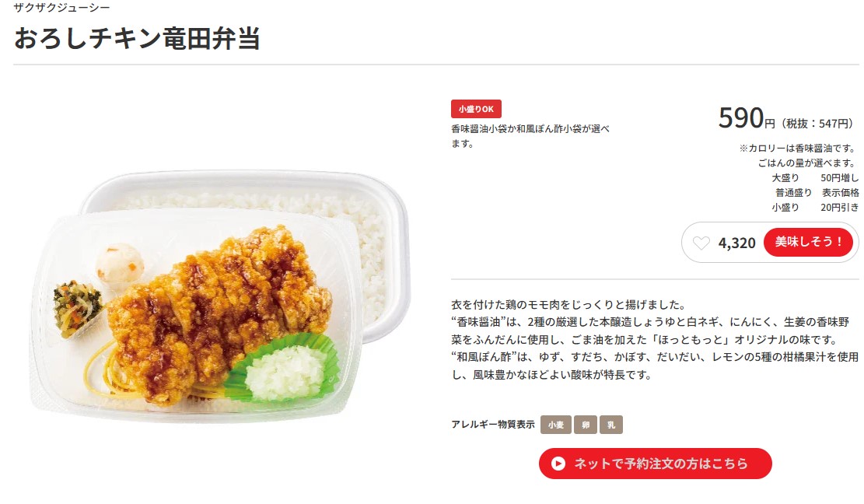Click the おろしチキン竜田弁当 title

[137, 39]
